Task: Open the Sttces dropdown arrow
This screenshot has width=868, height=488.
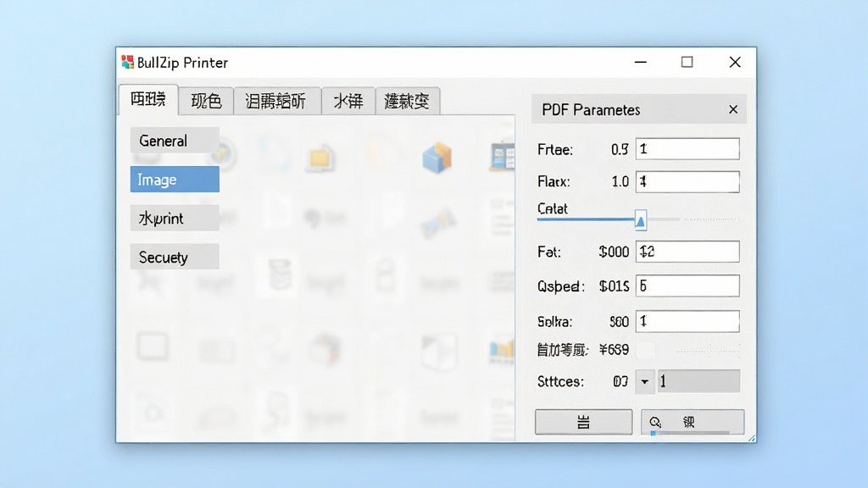Action: (644, 382)
